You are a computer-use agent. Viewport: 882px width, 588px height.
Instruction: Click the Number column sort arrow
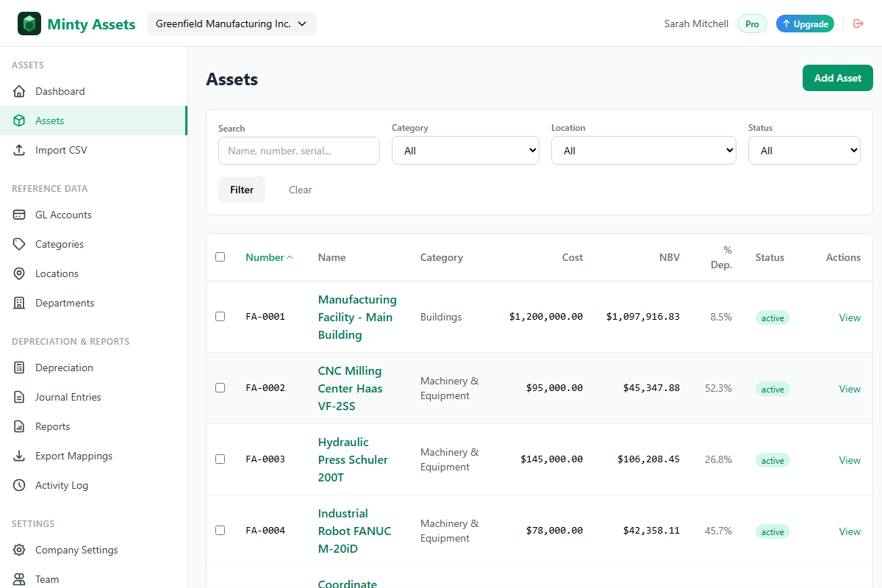[290, 257]
